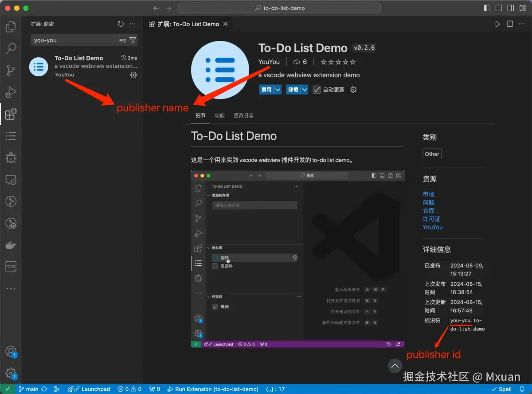Open errors and warnings count in status bar
This screenshot has height=394, width=532.
click(x=129, y=389)
